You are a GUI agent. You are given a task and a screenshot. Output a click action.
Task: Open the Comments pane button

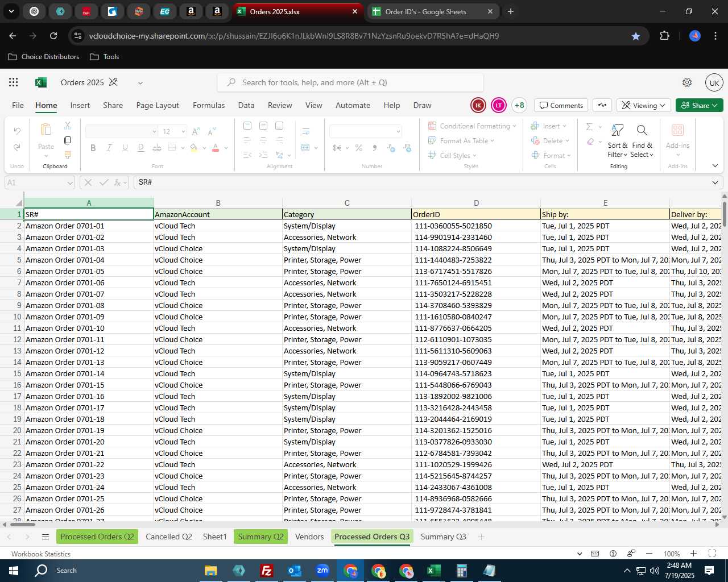[x=561, y=105]
